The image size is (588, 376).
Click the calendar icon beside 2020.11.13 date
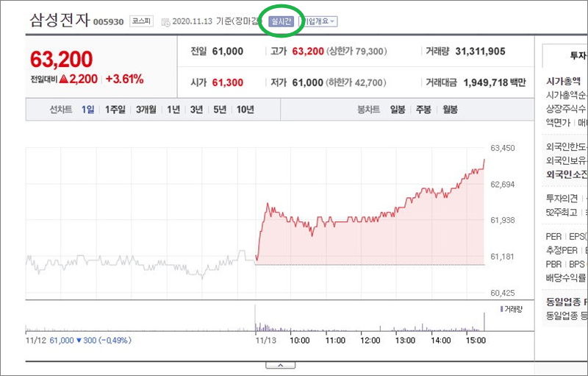click(165, 23)
